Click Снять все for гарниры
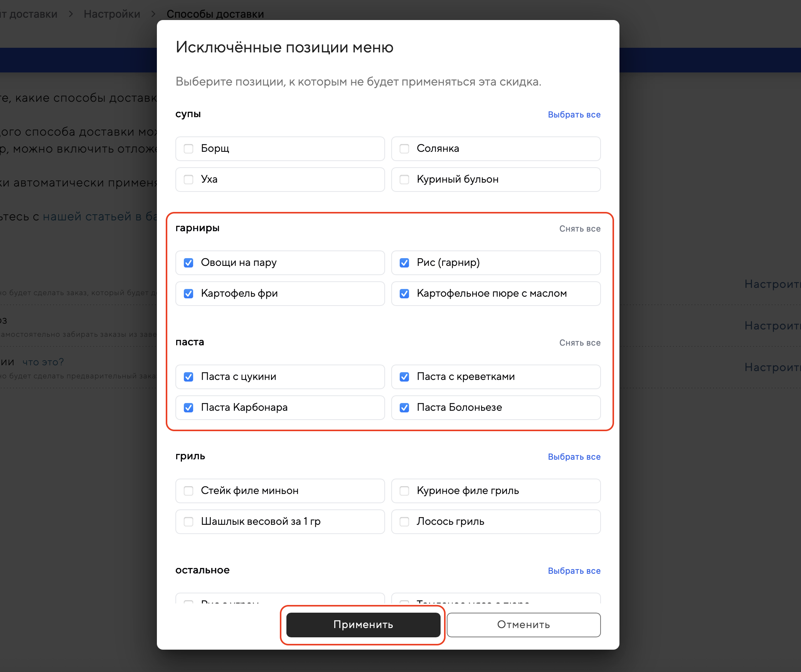Screen dimensions: 801x672 click(580, 229)
